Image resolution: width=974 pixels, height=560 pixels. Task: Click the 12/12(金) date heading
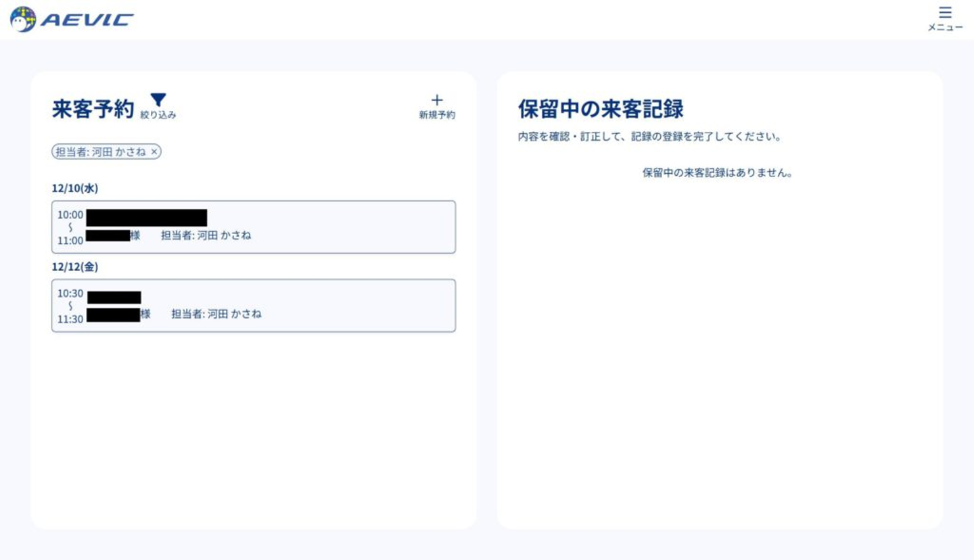(x=75, y=267)
